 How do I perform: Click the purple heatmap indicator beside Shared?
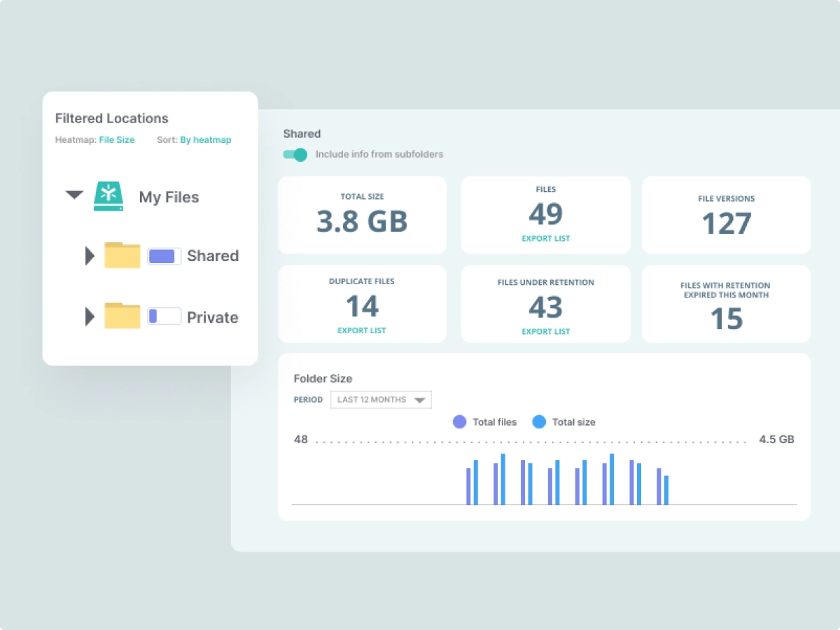[164, 255]
